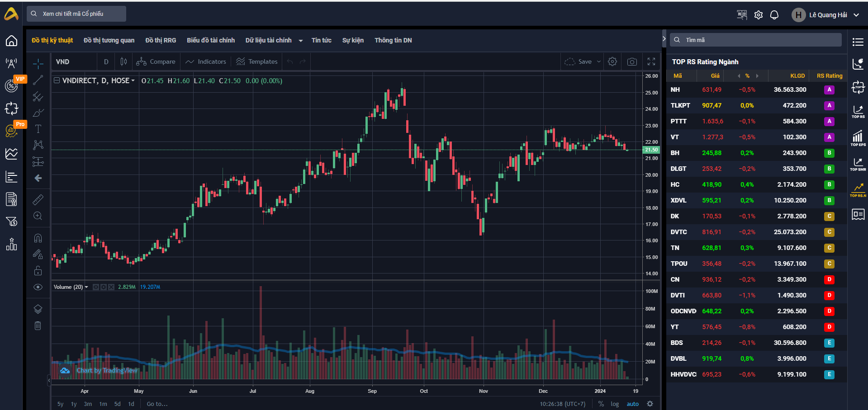Expand the Volume (20) indicator arrow
The height and width of the screenshot is (410, 868).
(86, 287)
